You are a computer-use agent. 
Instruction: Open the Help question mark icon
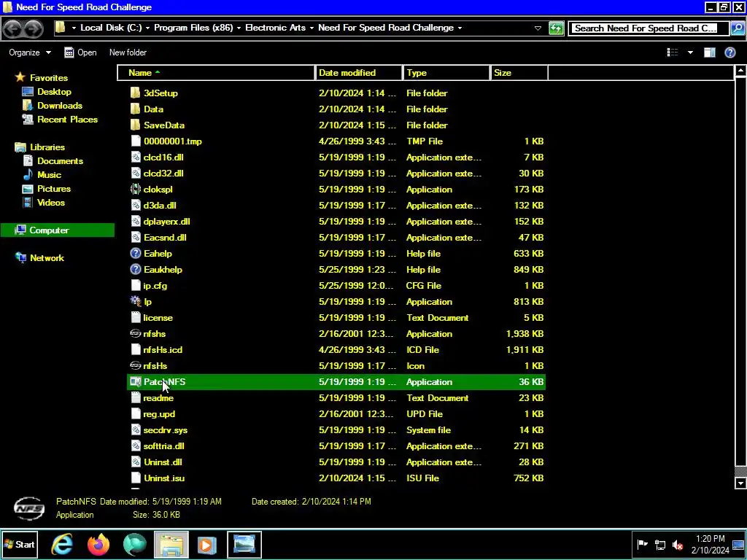coord(729,52)
